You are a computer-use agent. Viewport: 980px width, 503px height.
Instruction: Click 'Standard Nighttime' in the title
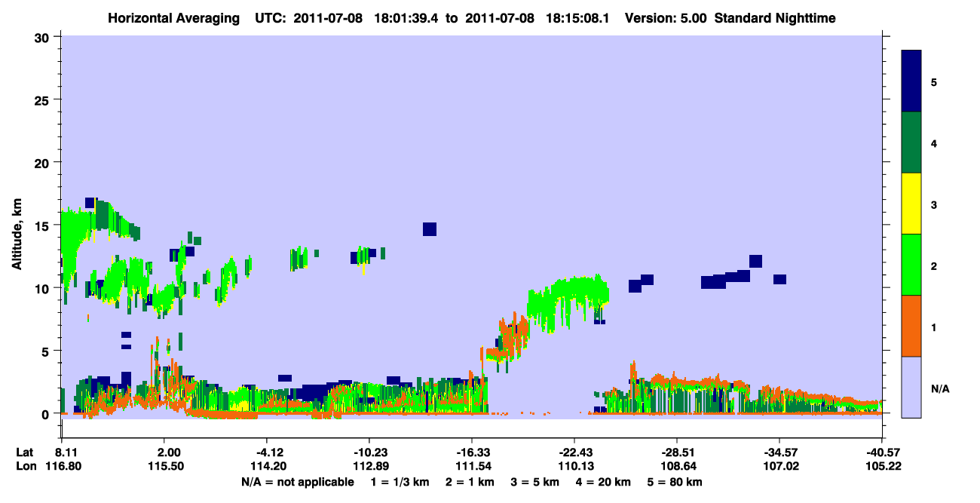(x=775, y=18)
